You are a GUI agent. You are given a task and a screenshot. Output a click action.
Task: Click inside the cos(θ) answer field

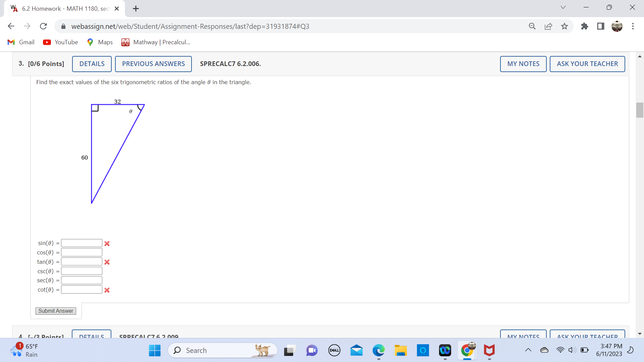[x=81, y=252]
